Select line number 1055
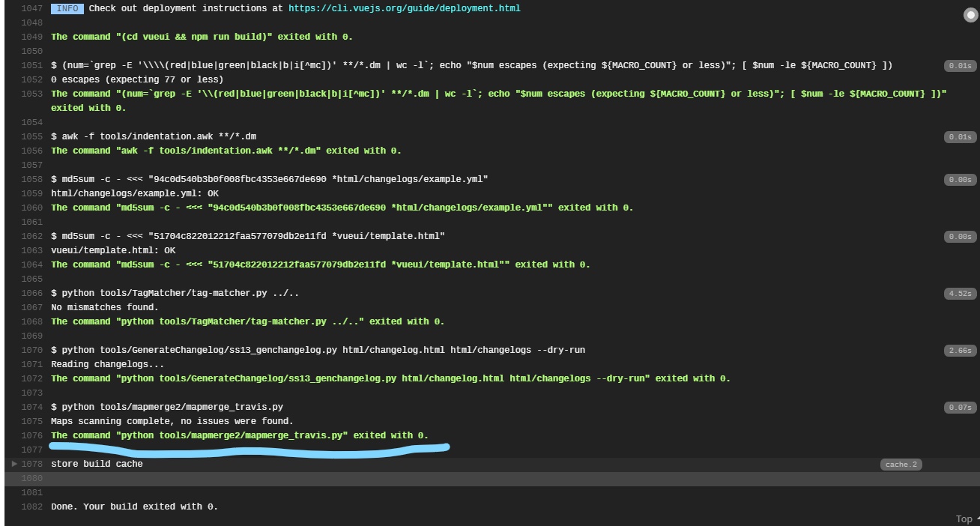 (31, 136)
